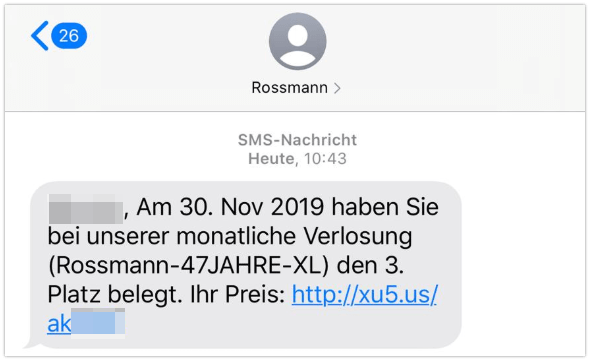Select the gray SMS message bubble
This screenshot has height=361, width=590.
click(x=245, y=265)
